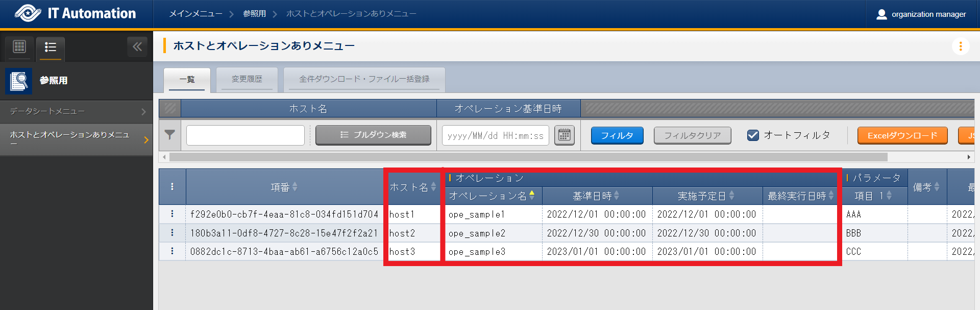This screenshot has height=310, width=980.
Task: Switch sidebar to grid menu view
Action: [19, 47]
